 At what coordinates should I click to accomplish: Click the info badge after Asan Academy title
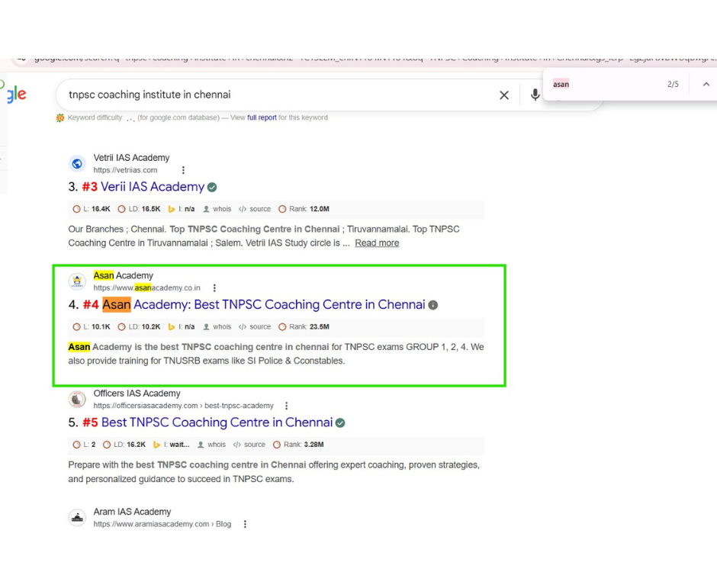click(x=432, y=305)
